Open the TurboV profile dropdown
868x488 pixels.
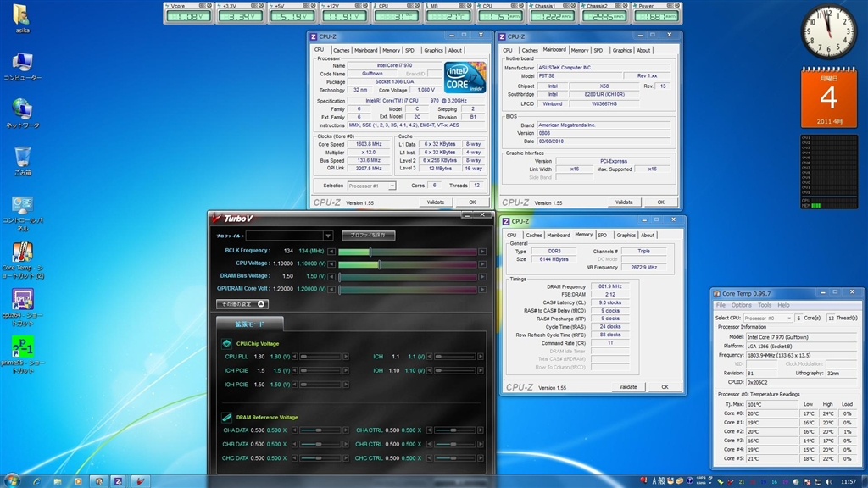point(328,236)
